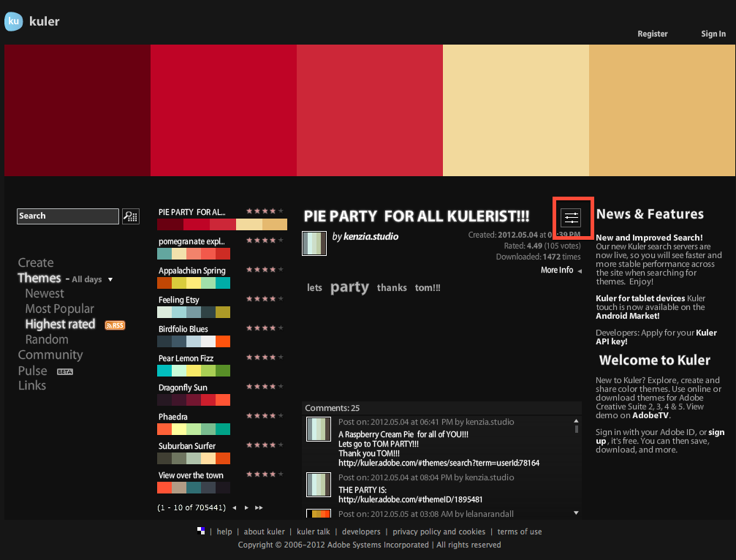Open the footer help link

[x=224, y=531]
